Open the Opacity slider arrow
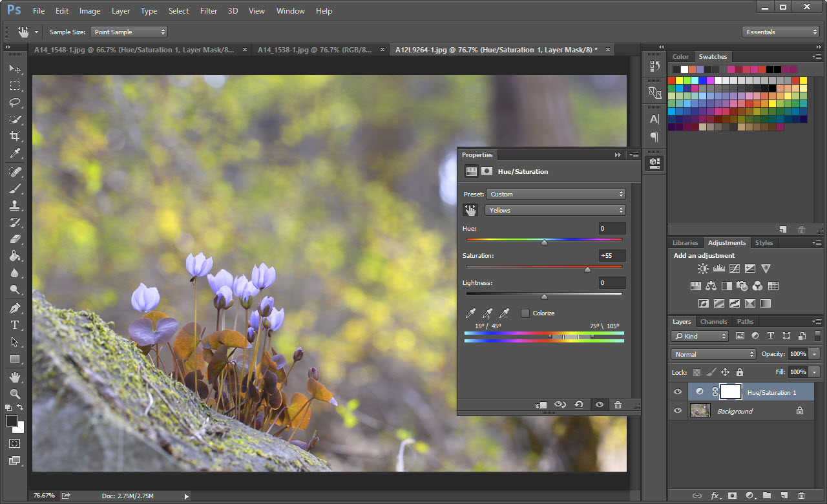This screenshot has width=827, height=504. pos(814,354)
